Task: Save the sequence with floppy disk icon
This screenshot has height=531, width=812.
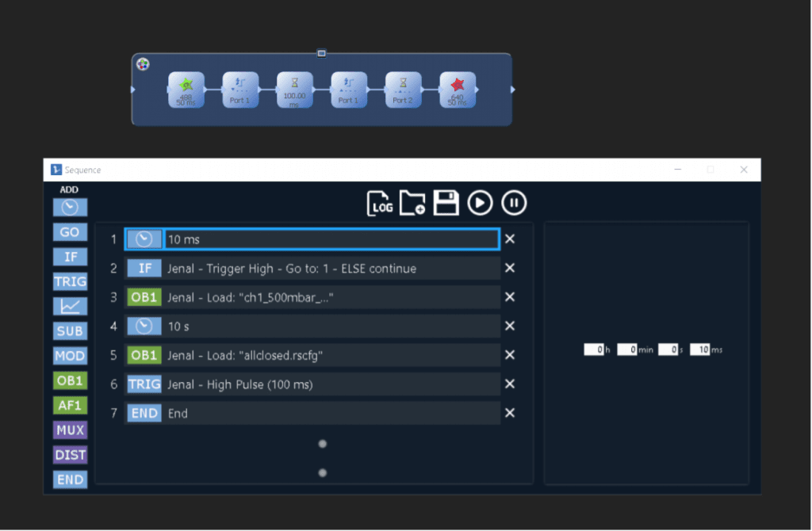Action: [446, 204]
